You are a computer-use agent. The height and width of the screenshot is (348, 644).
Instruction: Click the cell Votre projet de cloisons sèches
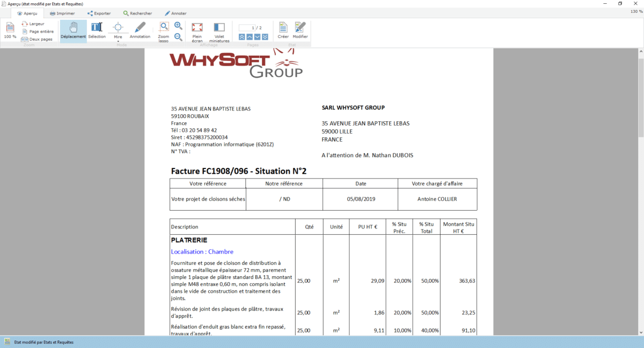tap(208, 199)
